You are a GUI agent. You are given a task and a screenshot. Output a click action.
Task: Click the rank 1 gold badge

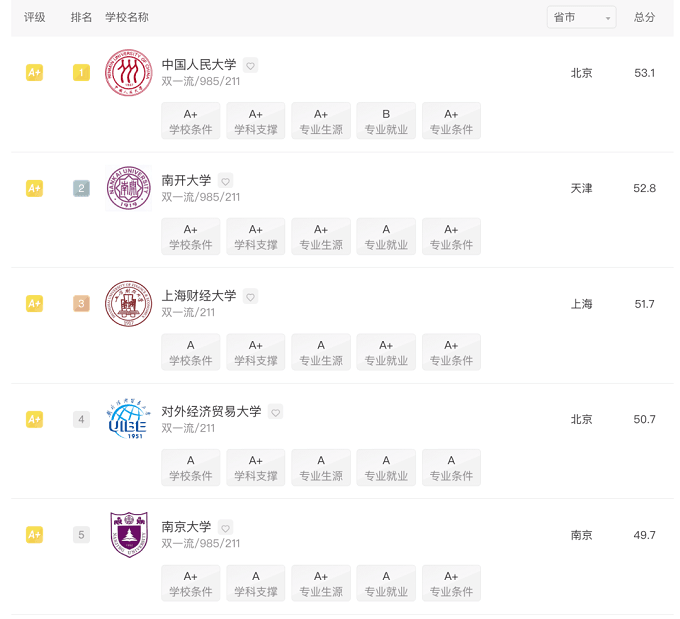(x=82, y=73)
